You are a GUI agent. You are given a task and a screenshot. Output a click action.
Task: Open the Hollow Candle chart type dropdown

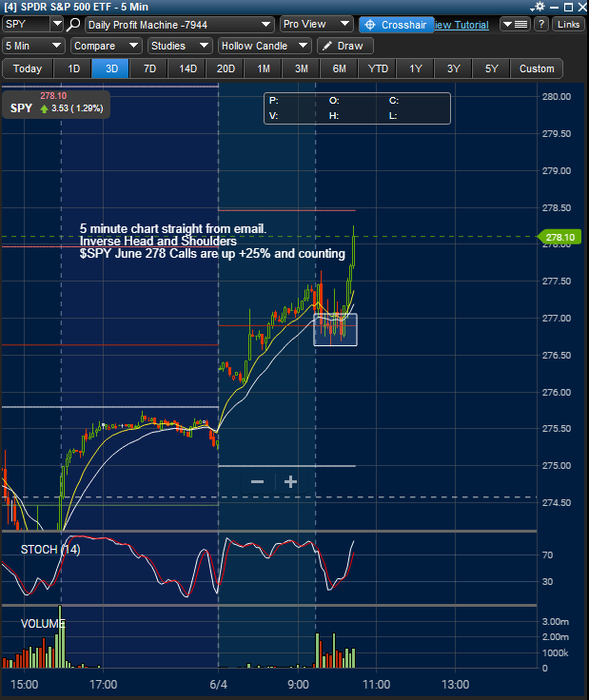[265, 46]
